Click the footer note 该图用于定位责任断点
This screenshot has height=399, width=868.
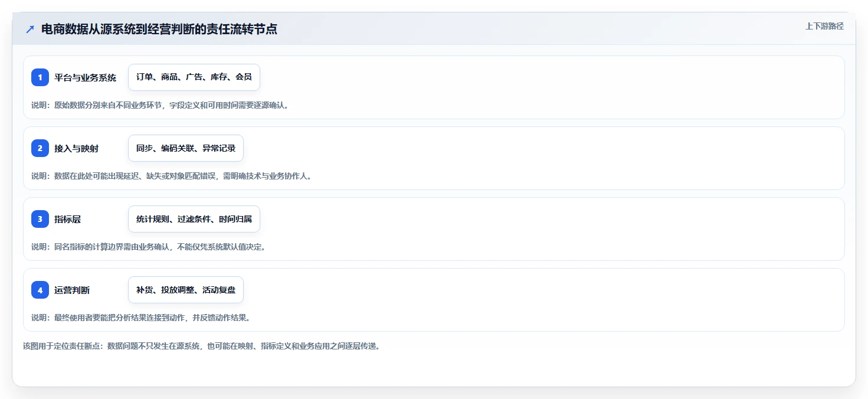click(x=201, y=346)
